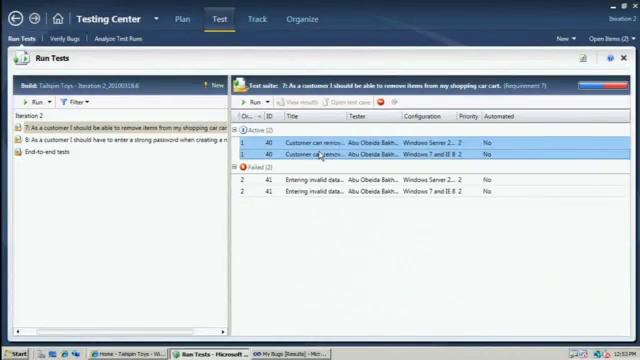Click View results button
This screenshot has width=640, height=360.
pos(297,102)
